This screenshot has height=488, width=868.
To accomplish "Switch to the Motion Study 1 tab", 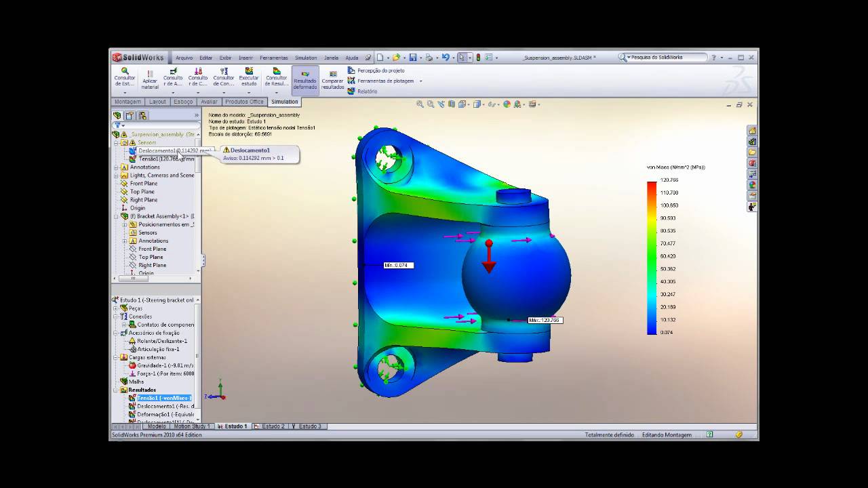I will click(191, 426).
